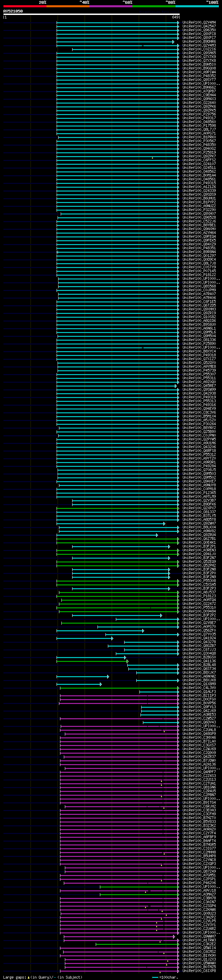The image size is (222, 980).
Task: Select the UniRef100_Q6Z7B1 label
Action: click(199, 539)
